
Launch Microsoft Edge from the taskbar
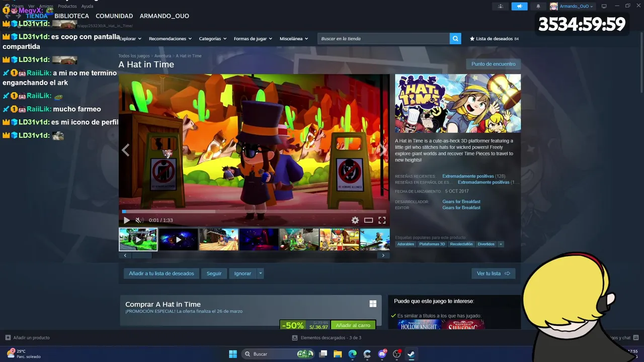(x=352, y=354)
